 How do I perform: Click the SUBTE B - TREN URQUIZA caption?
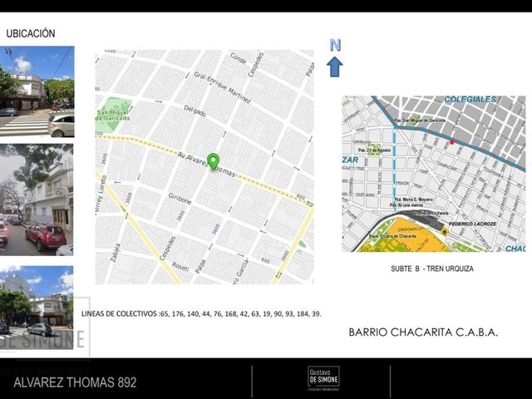[x=432, y=268]
